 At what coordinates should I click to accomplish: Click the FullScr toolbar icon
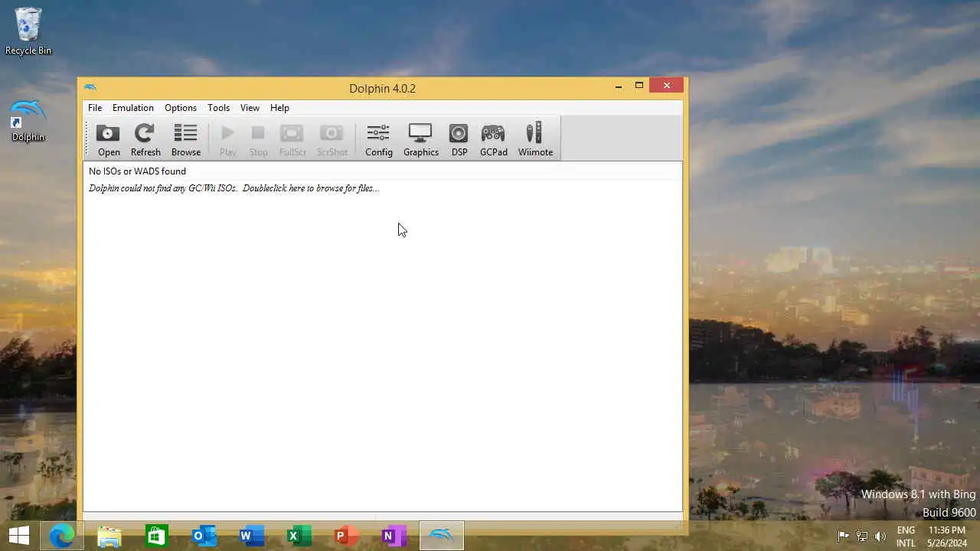(x=292, y=140)
